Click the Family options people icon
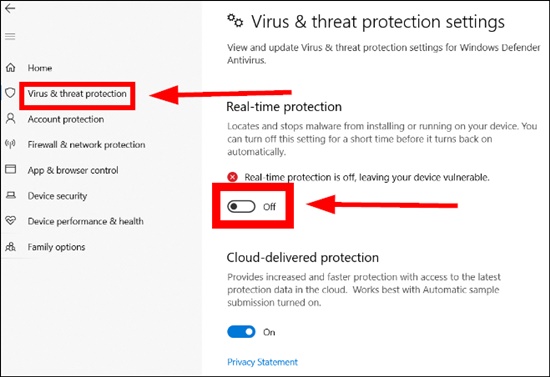 coord(11,247)
